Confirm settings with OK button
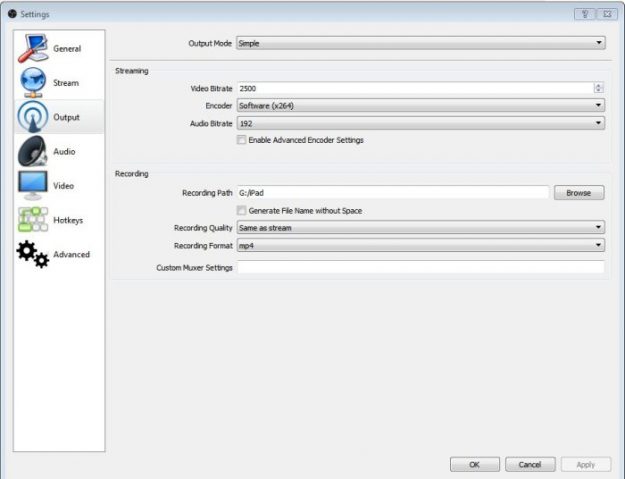Screen dimensions: 625x479 click(x=475, y=464)
